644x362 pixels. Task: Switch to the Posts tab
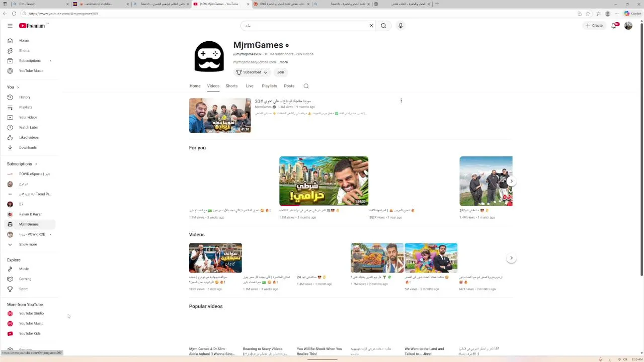tap(289, 86)
